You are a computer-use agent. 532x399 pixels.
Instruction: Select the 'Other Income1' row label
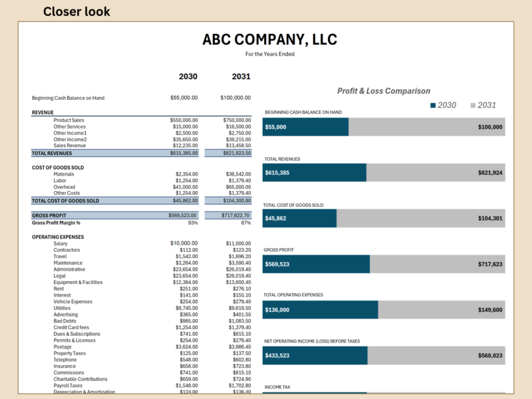tap(70, 133)
